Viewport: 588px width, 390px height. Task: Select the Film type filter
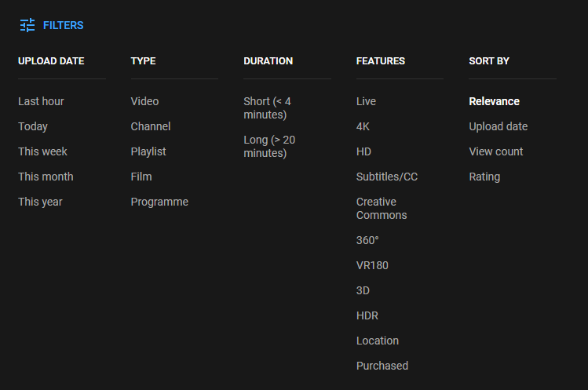(x=141, y=177)
